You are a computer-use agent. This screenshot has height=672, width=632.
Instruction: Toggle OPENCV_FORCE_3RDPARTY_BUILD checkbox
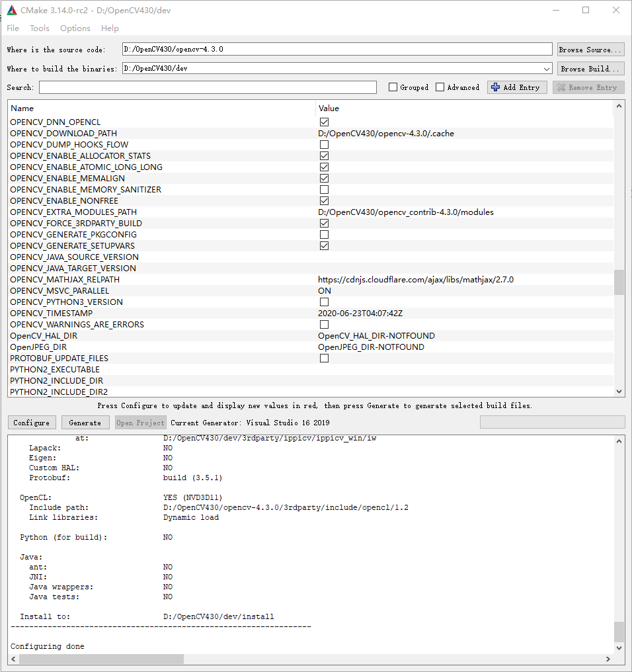coord(325,224)
